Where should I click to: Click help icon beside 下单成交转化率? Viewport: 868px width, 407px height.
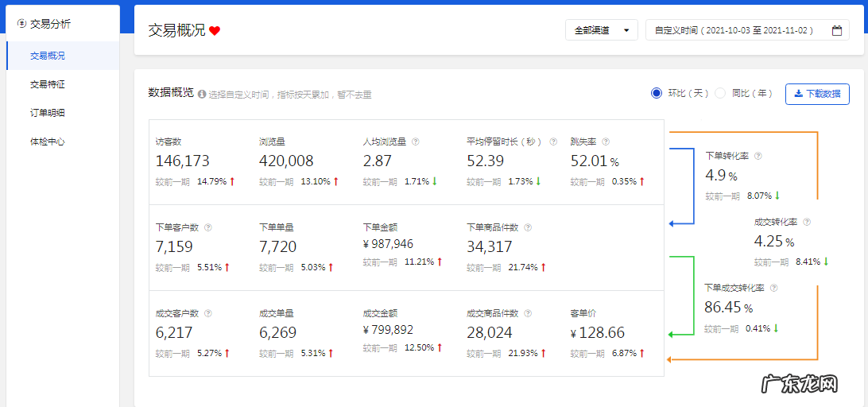point(773,288)
